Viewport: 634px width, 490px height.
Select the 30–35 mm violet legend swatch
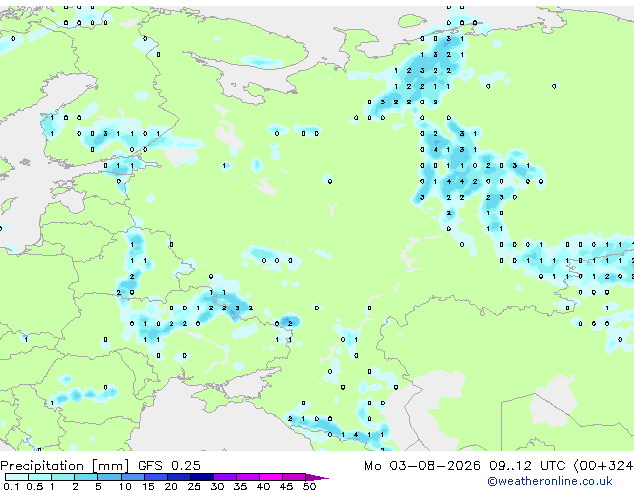225,477
